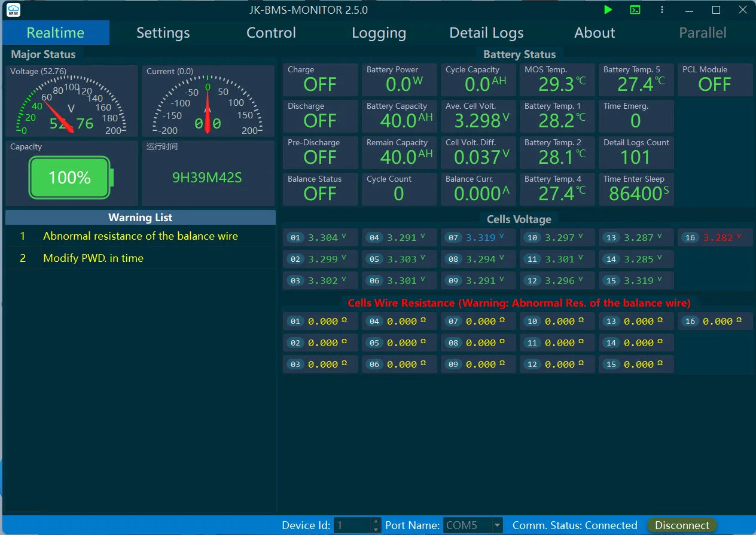Open the Detail Logs tab
The image size is (756, 535).
486,33
